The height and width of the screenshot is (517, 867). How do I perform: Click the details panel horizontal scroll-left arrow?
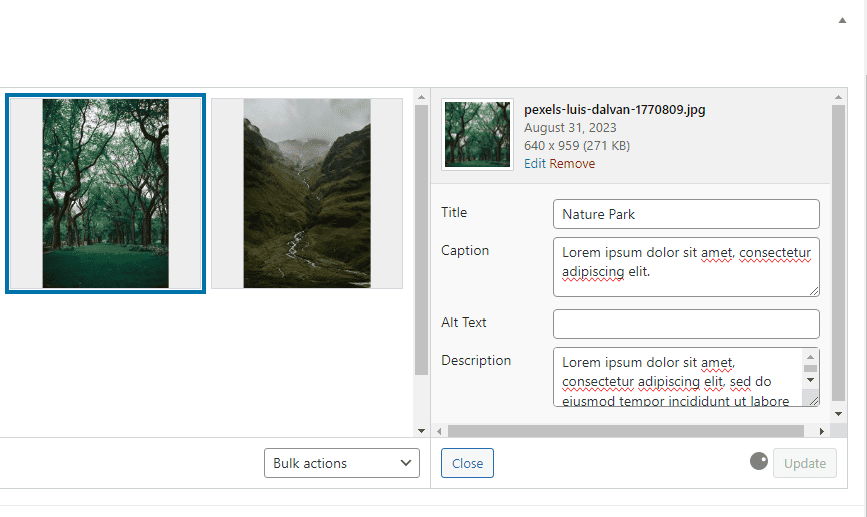tap(439, 431)
